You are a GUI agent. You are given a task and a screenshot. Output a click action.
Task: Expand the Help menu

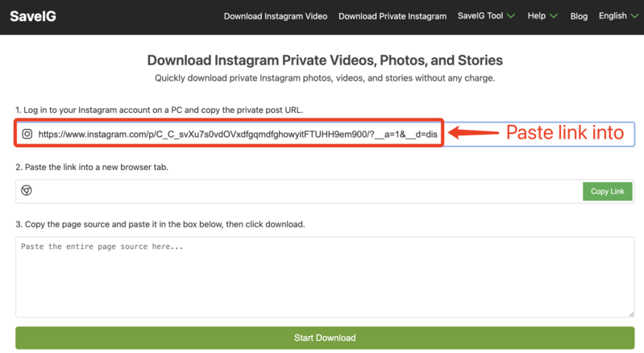tap(542, 16)
